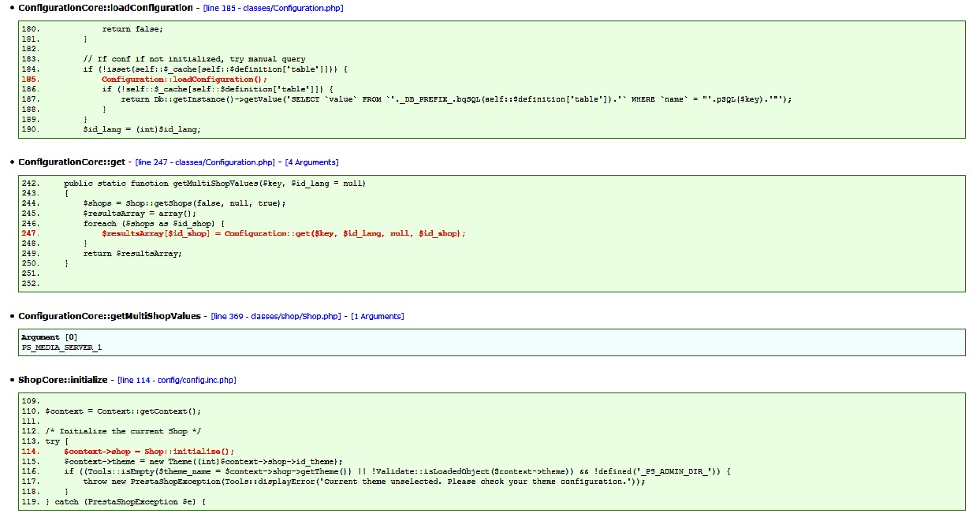980x517 pixels.
Task: Click line 'return $resultsArray;'
Action: [x=132, y=254]
